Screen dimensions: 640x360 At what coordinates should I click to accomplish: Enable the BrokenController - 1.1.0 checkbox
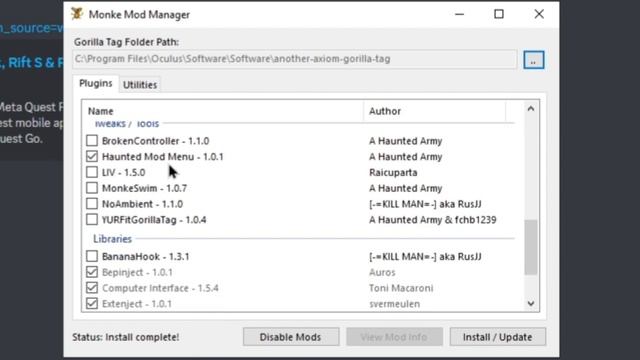click(x=92, y=140)
